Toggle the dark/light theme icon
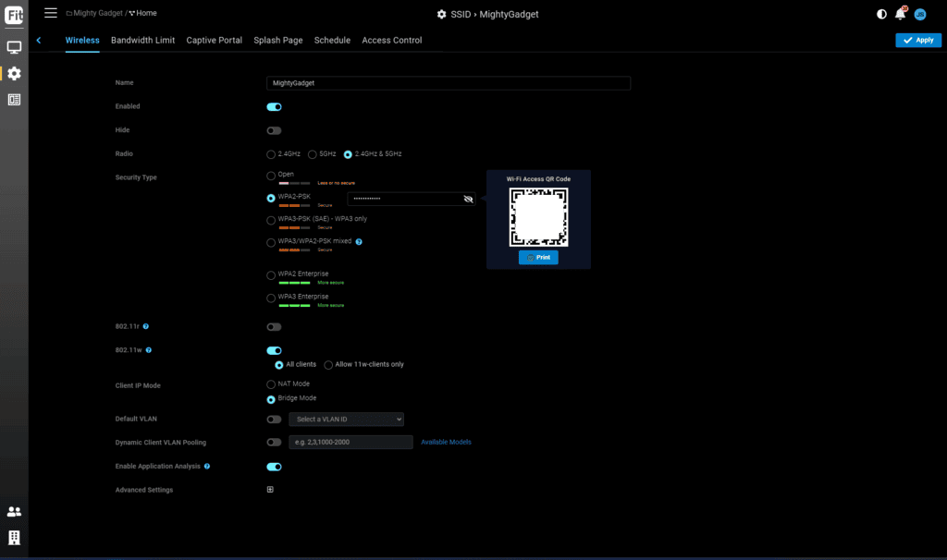947x560 pixels. coord(881,14)
